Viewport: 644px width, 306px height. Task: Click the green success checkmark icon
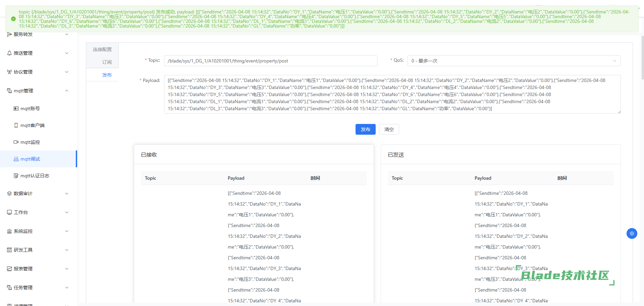[13, 19]
